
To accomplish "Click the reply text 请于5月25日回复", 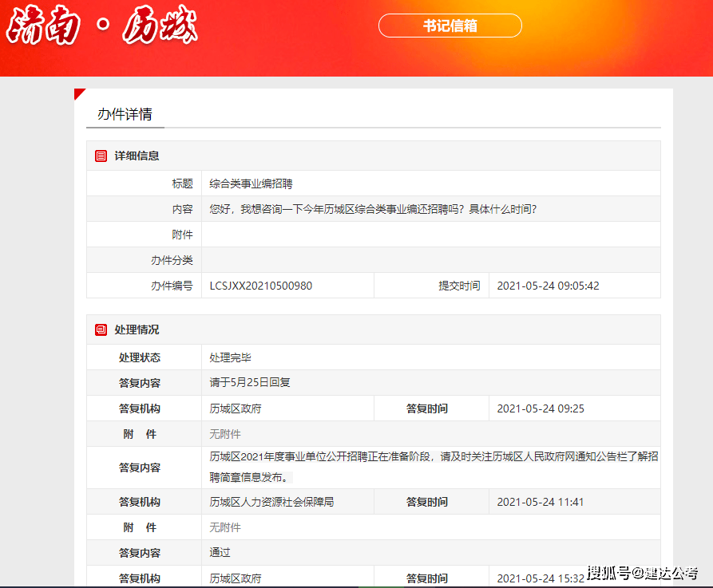I will click(x=249, y=382).
